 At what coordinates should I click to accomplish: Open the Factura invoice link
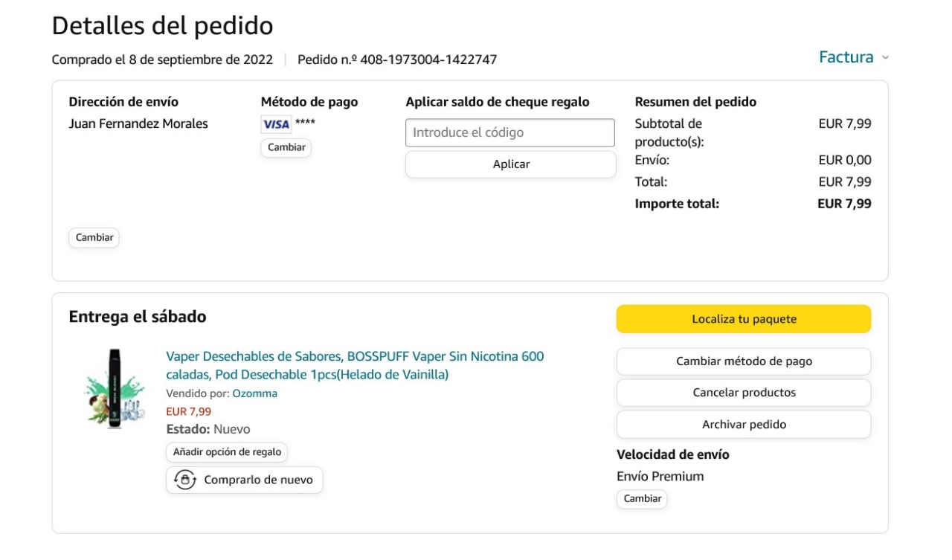coord(846,57)
